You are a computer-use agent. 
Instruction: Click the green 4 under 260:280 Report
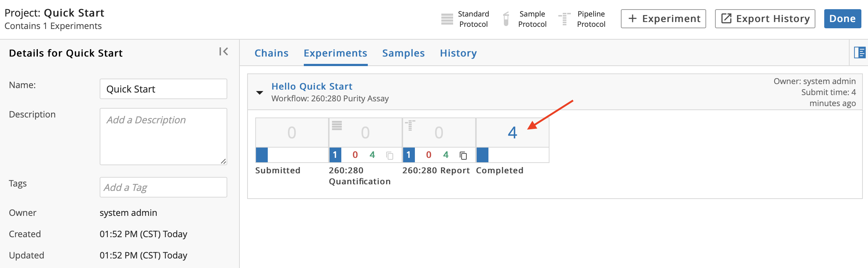coord(446,155)
